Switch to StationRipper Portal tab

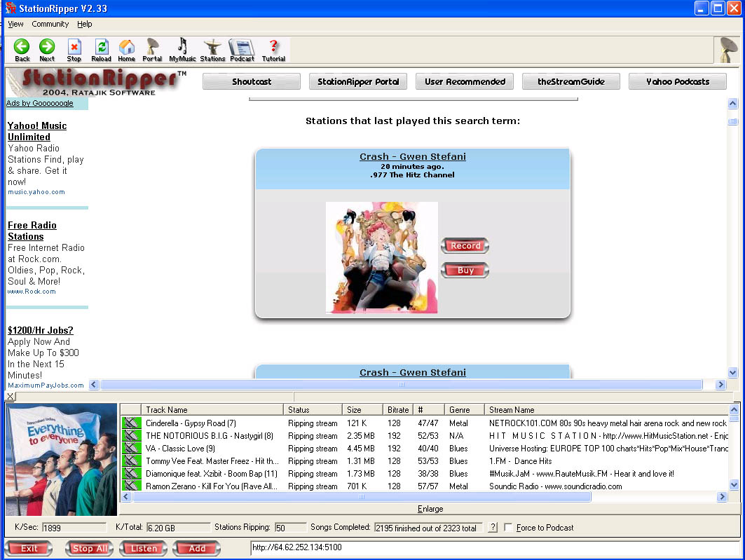pos(358,82)
